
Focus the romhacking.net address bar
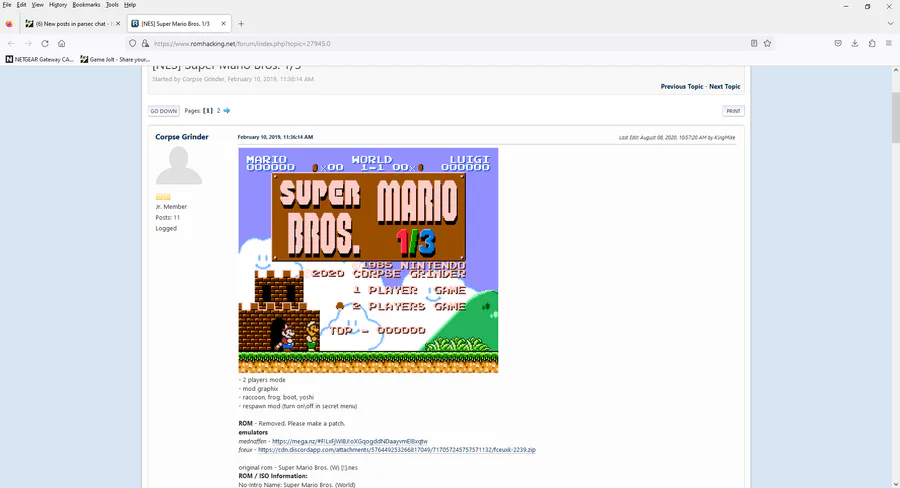(448, 44)
